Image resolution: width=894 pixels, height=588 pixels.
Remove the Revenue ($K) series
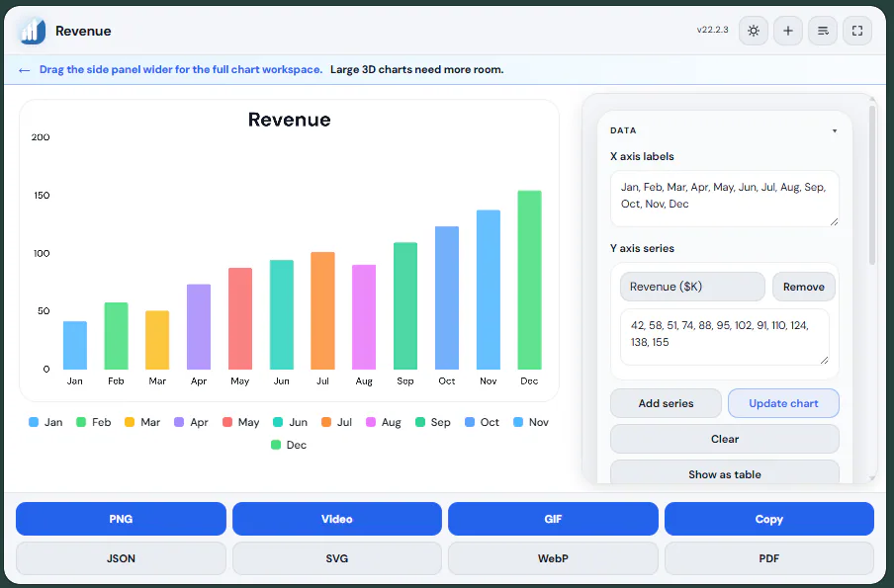[x=803, y=287]
